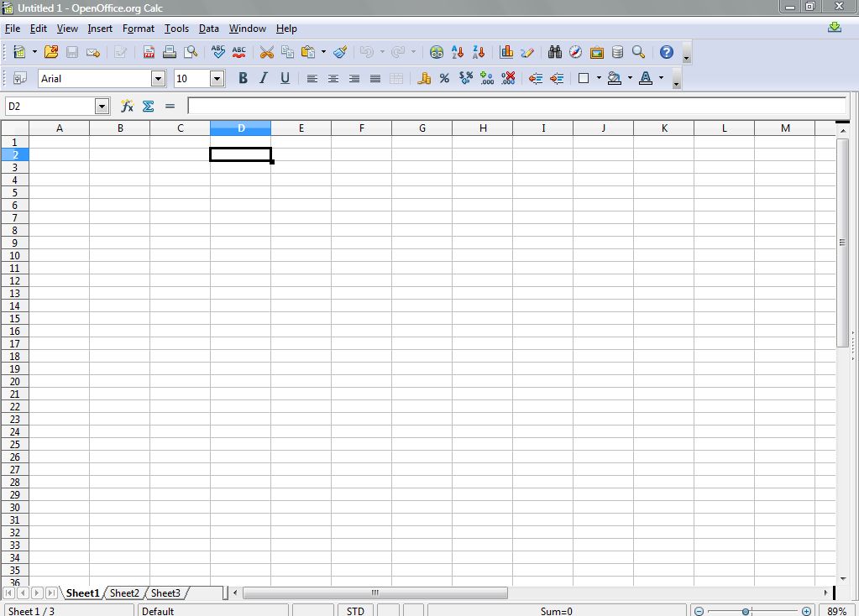The image size is (859, 616).
Task: Toggle bold formatting
Action: [x=242, y=78]
